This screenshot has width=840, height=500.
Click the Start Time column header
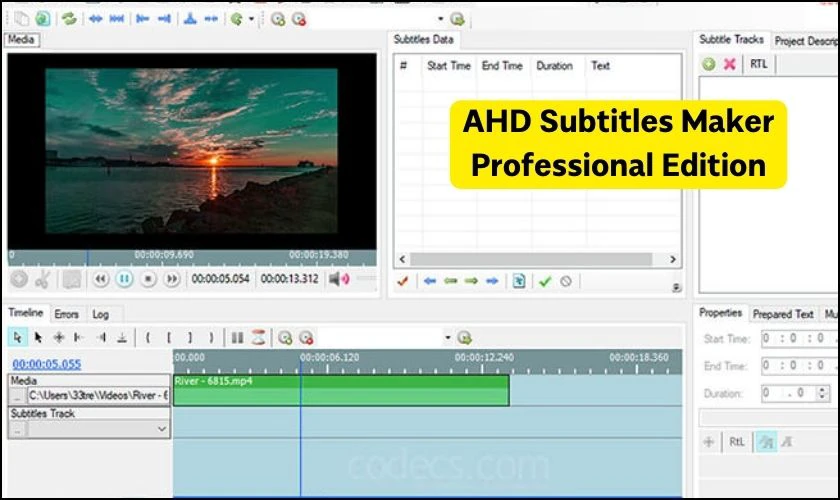pyautogui.click(x=449, y=66)
